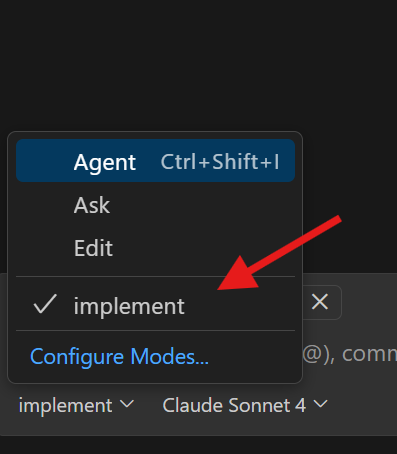Choose the Ask chat mode

coord(155,205)
